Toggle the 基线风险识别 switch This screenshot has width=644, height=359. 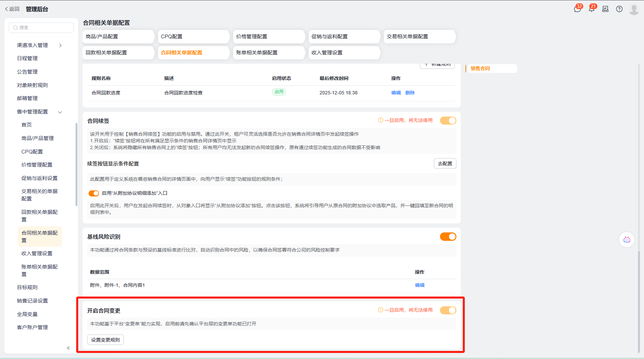coord(448,237)
